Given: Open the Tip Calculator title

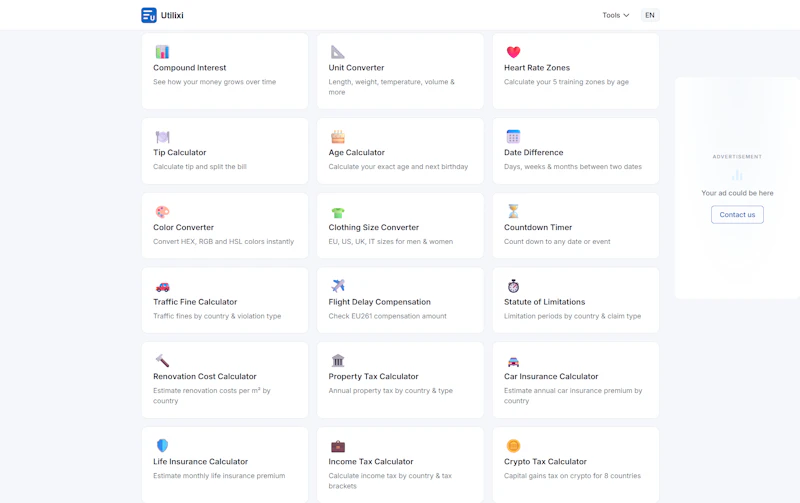Looking at the screenshot, I should pos(180,152).
